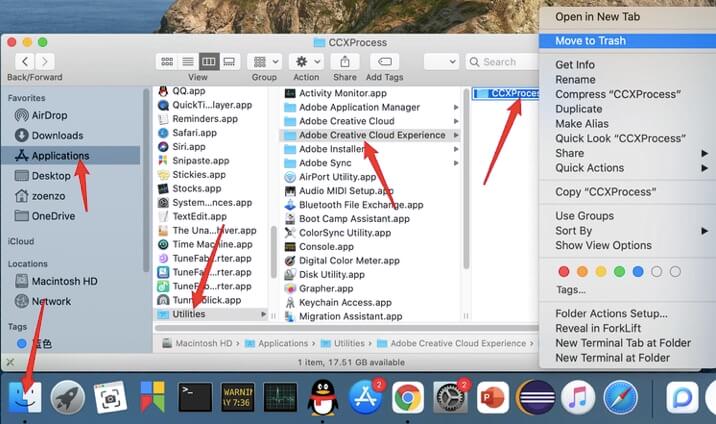This screenshot has width=716, height=424.
Task: Switch Finder to gallery view
Action: point(229,62)
